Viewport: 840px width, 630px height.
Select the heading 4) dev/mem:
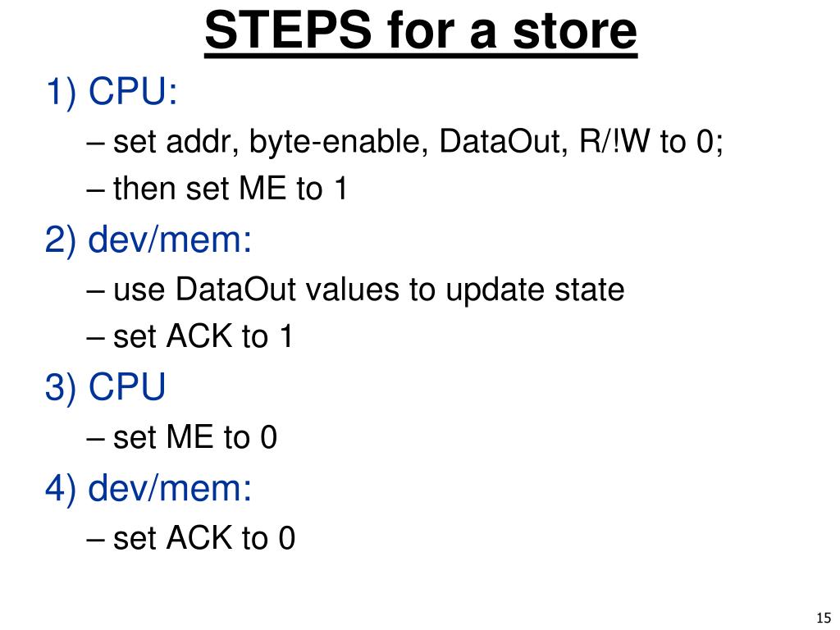148,489
